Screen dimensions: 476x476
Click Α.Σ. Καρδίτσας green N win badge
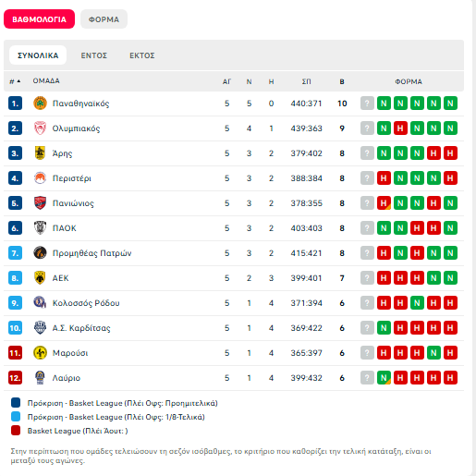[x=384, y=328]
